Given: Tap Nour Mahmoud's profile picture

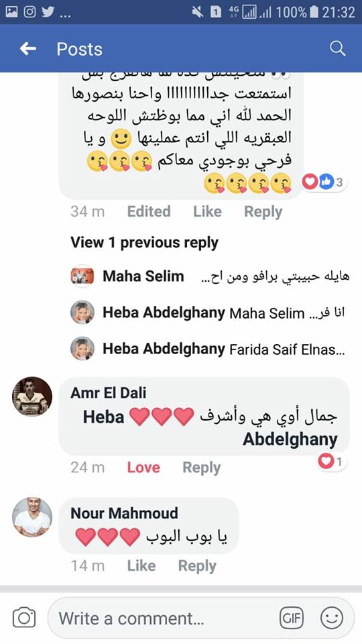Looking at the screenshot, I should pyautogui.click(x=32, y=517).
